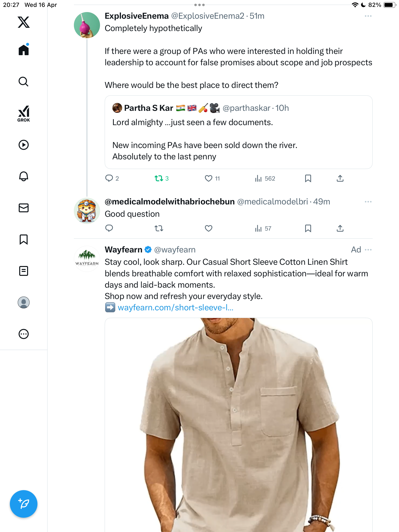Open direct messages envelope icon
The image size is (399, 532).
click(x=24, y=208)
